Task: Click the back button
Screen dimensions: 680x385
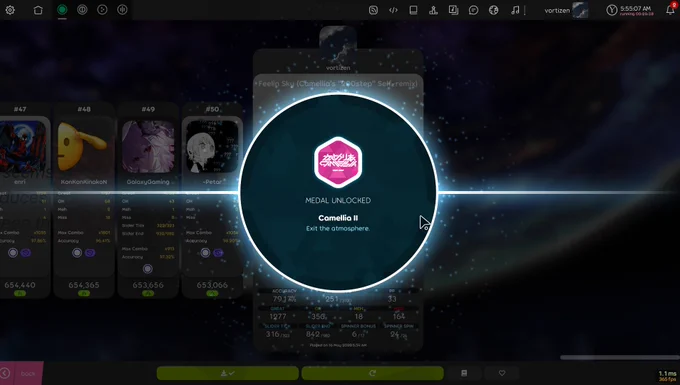Action: pos(22,373)
